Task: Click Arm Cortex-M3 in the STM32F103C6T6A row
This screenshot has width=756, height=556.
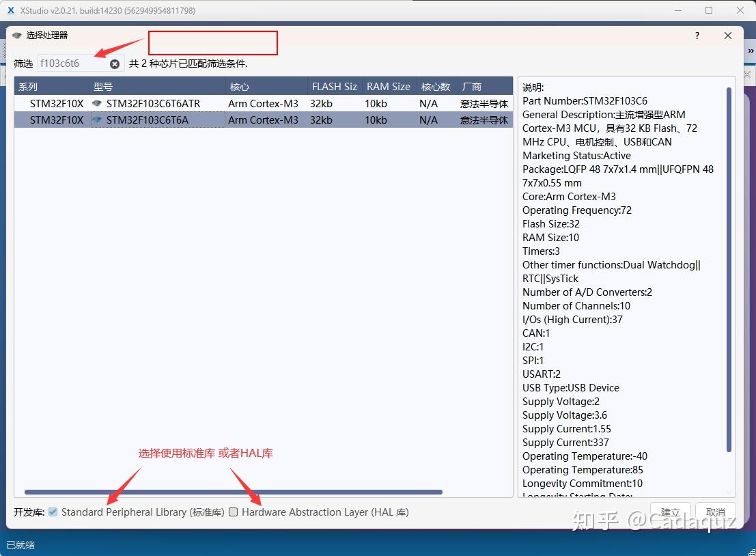Action: 263,120
